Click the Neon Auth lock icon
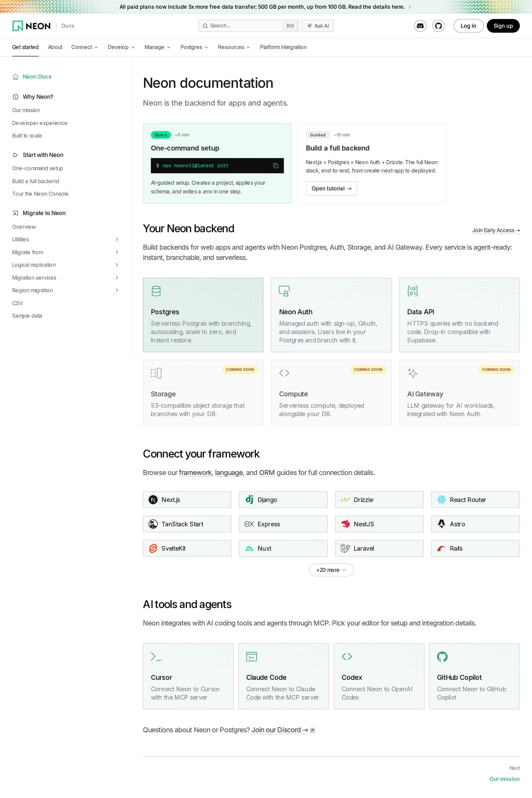 coord(284,291)
